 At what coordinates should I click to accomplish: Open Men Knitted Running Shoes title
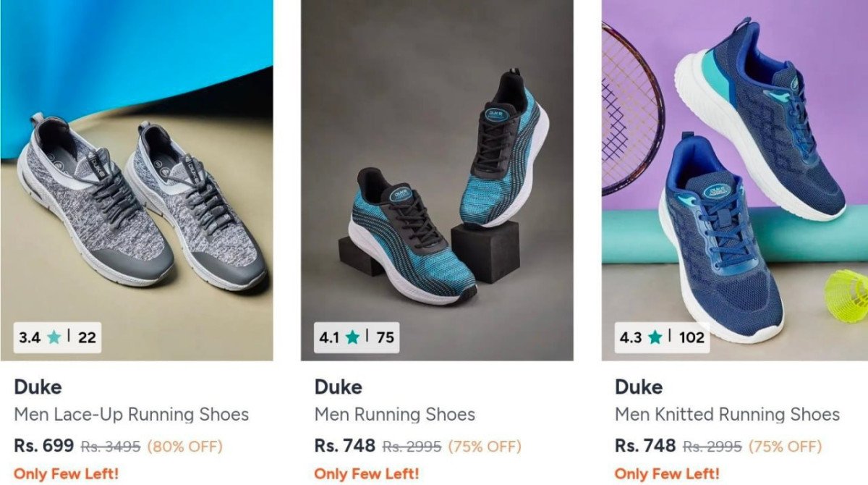(x=727, y=415)
